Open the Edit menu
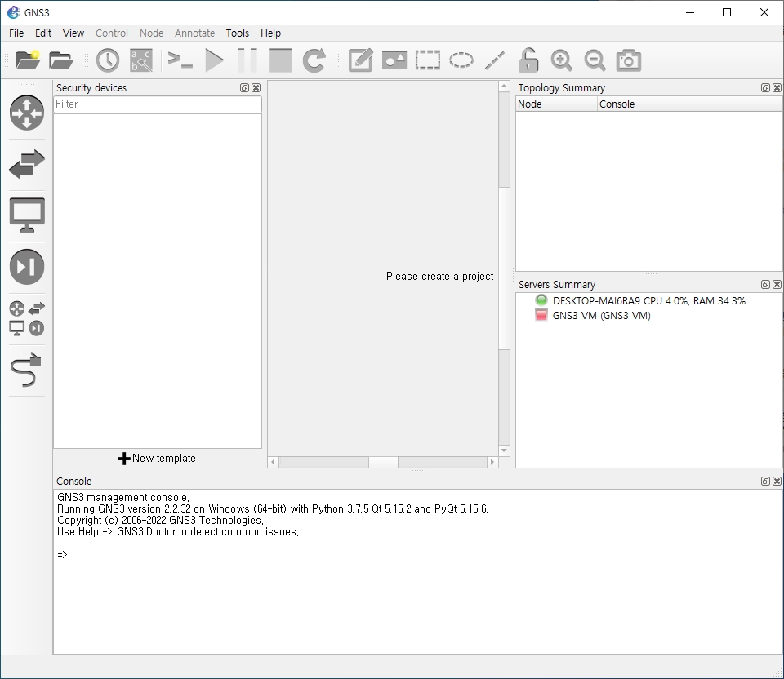 pos(43,33)
